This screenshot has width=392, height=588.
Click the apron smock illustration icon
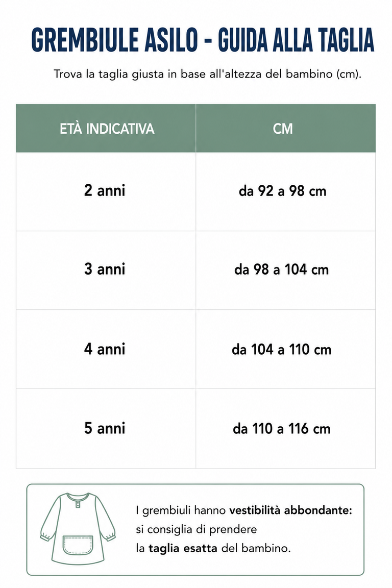[78, 529]
